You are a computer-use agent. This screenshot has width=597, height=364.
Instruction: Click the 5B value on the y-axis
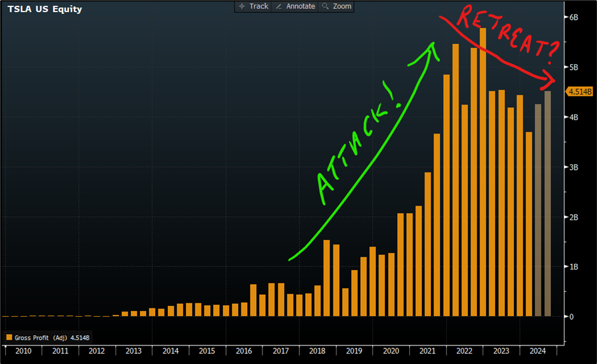click(574, 68)
